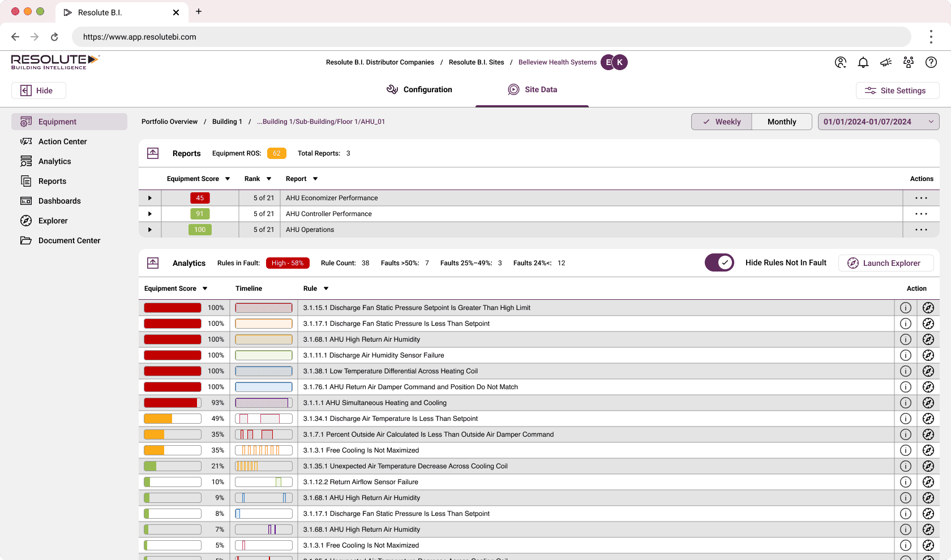Switch to the Configuration tab
Screen dimensions: 951x560
(419, 89)
